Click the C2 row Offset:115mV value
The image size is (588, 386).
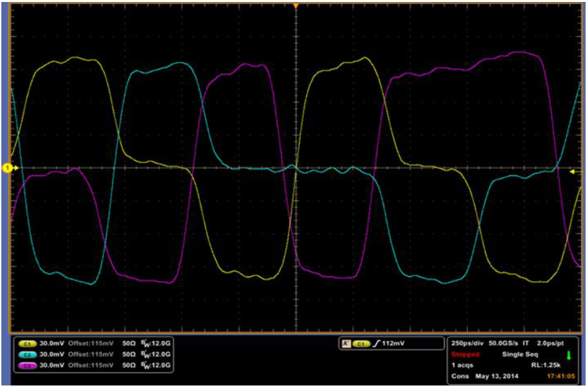click(91, 355)
